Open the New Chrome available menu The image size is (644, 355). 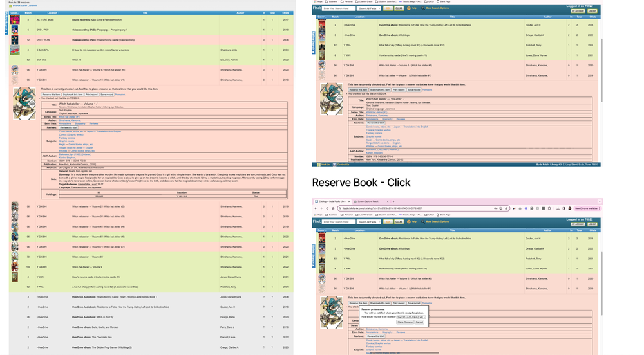click(x=587, y=208)
